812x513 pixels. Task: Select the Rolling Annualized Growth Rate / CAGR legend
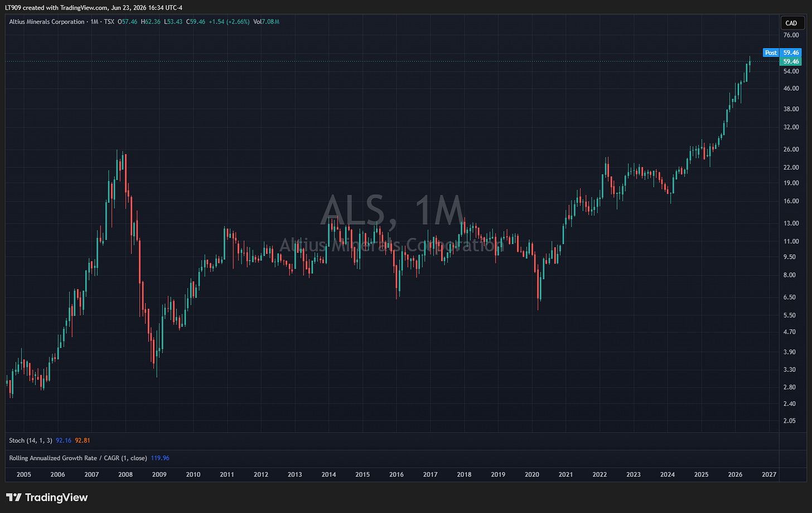pyautogui.click(x=78, y=458)
